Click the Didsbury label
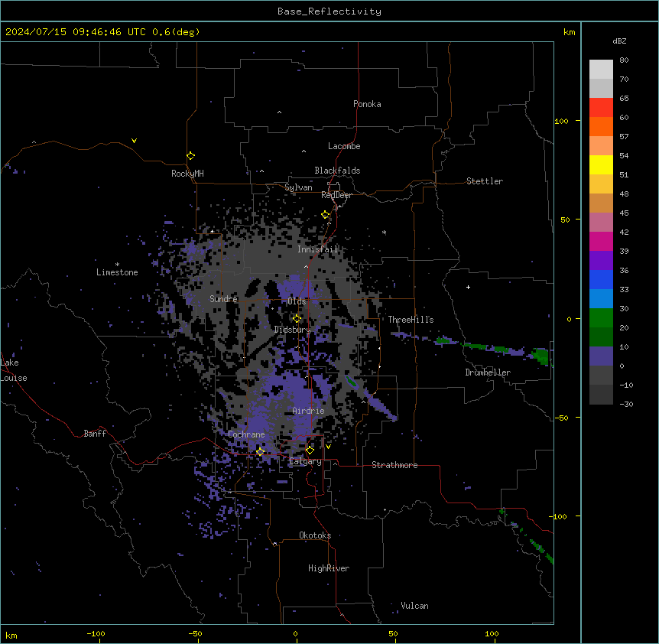The height and width of the screenshot is (644, 659). pos(293,330)
